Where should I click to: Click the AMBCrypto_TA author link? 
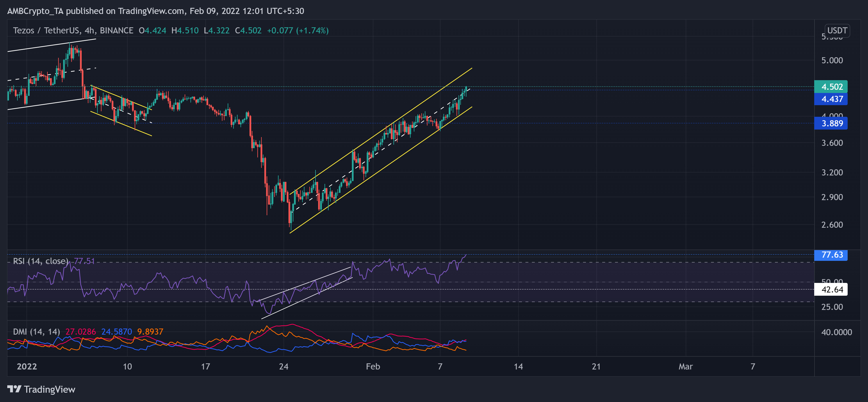pos(35,11)
